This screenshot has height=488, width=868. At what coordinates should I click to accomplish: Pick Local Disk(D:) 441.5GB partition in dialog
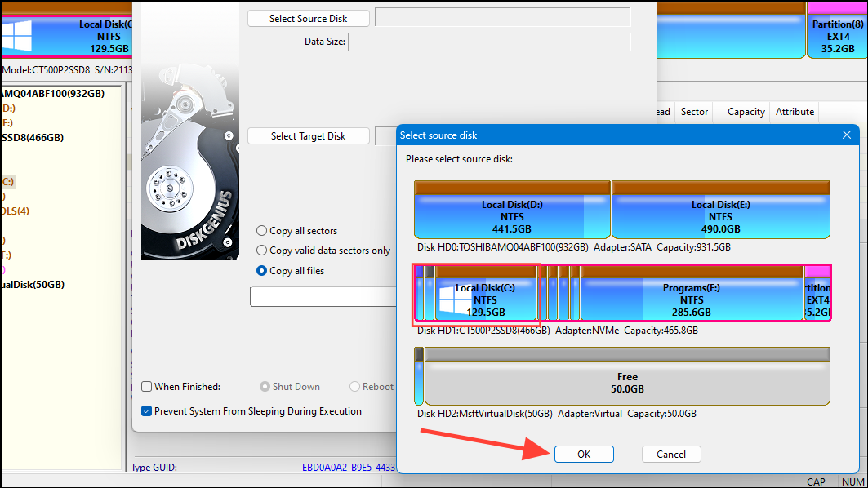512,211
